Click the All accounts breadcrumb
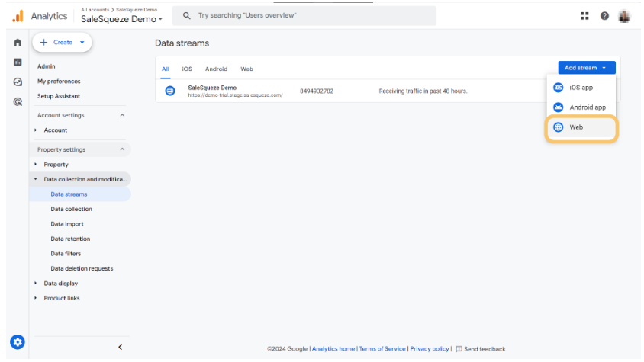The width and height of the screenshot is (644, 362). 95,9
